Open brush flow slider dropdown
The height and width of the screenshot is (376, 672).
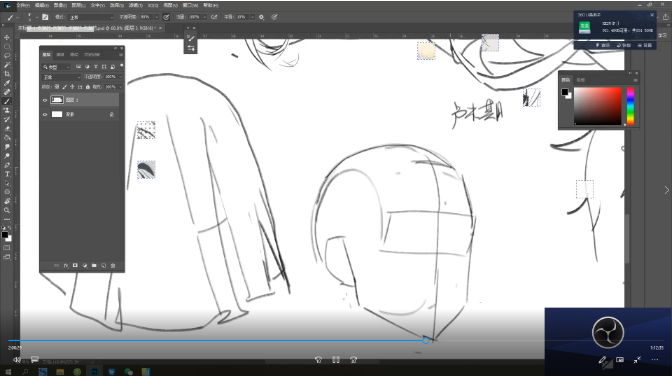(x=205, y=17)
